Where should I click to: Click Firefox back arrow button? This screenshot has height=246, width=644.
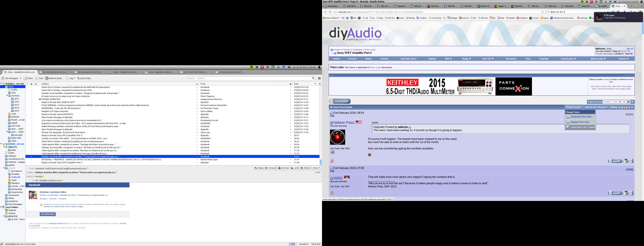click(325, 12)
